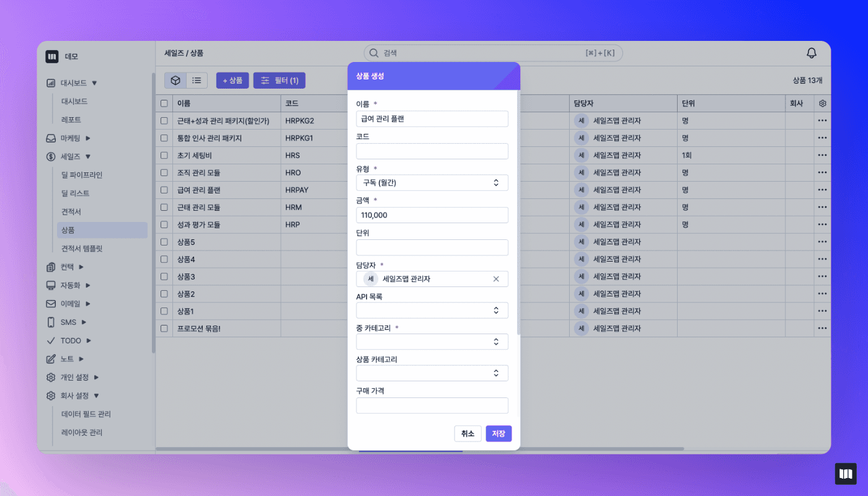Click the 이름 field containing 급여 관리 플랜
The image size is (868, 496).
[432, 118]
